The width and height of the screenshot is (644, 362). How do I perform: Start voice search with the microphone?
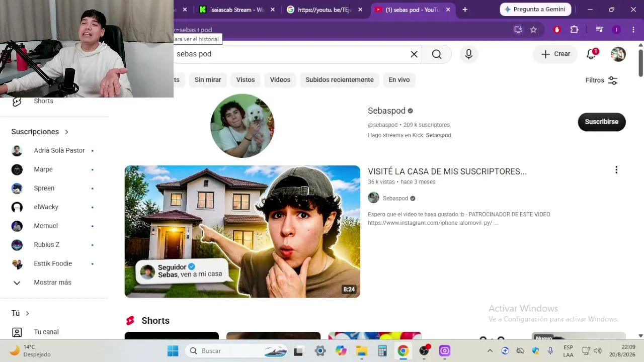469,54
